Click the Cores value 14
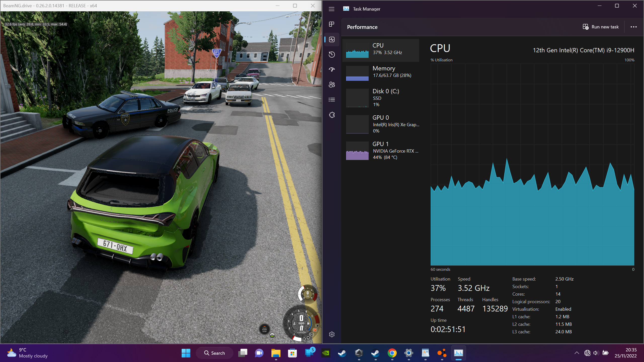Viewport: 644px width, 362px height. (558, 294)
